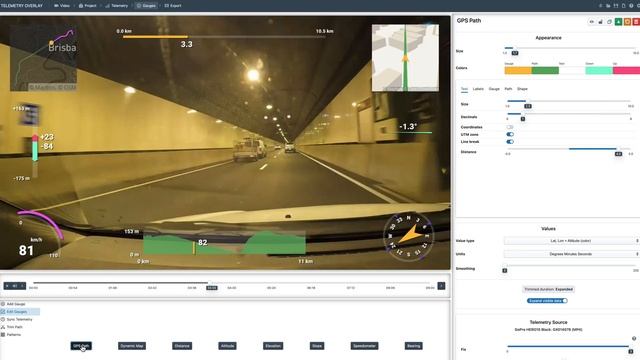Screen dimensions: 640x360
Task: Click the green elevation profile overlay
Action: (x=224, y=243)
